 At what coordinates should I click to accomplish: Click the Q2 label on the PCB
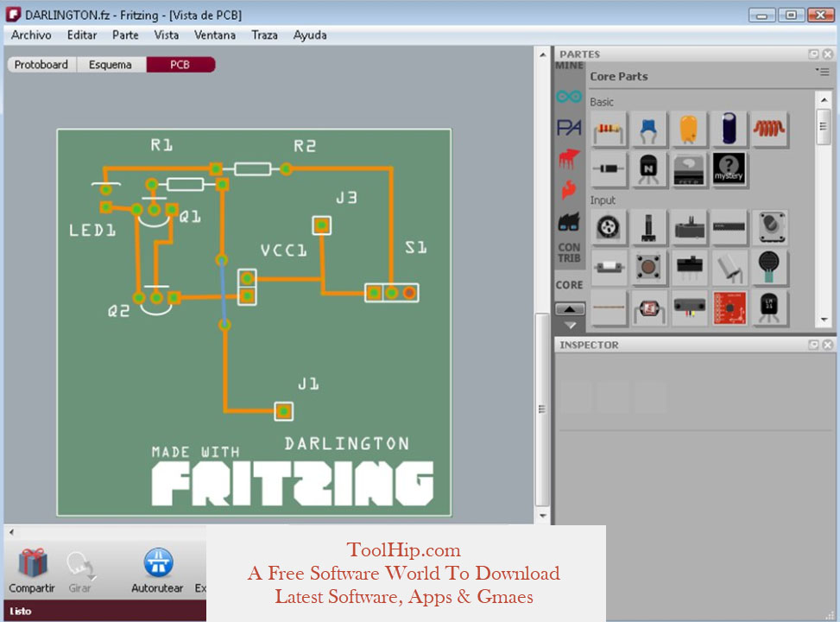pyautogui.click(x=118, y=312)
